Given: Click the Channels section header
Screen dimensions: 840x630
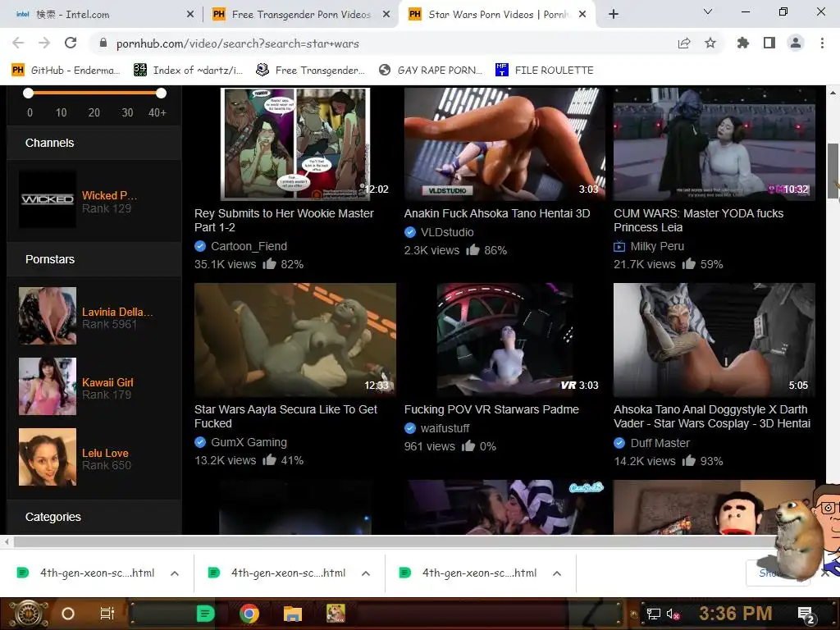Looking at the screenshot, I should click(x=49, y=143).
